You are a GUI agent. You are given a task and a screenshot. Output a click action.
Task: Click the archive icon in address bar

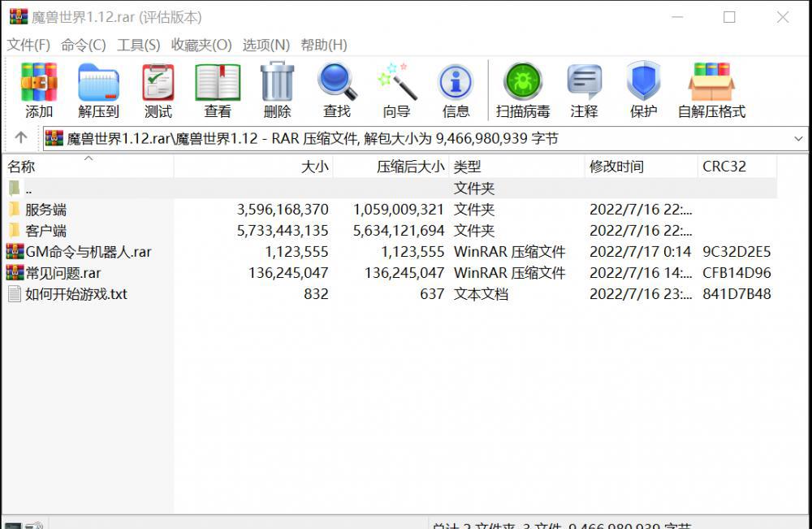click(54, 138)
